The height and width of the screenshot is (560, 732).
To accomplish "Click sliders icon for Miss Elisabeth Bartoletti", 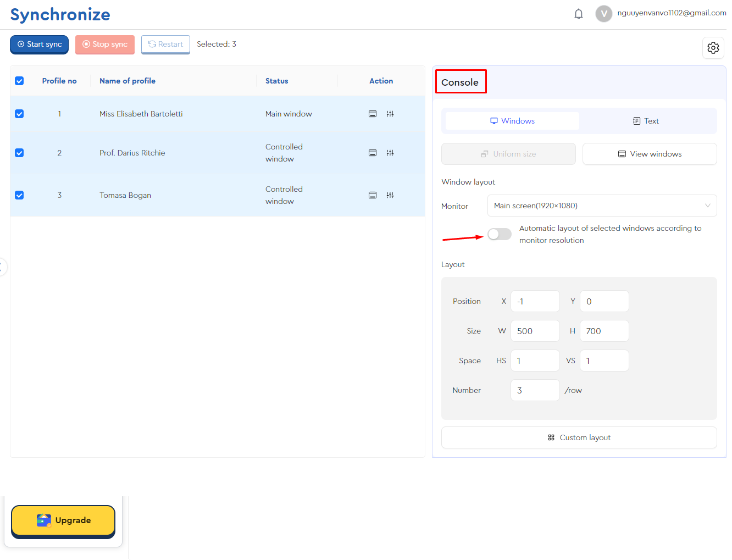I will point(390,114).
